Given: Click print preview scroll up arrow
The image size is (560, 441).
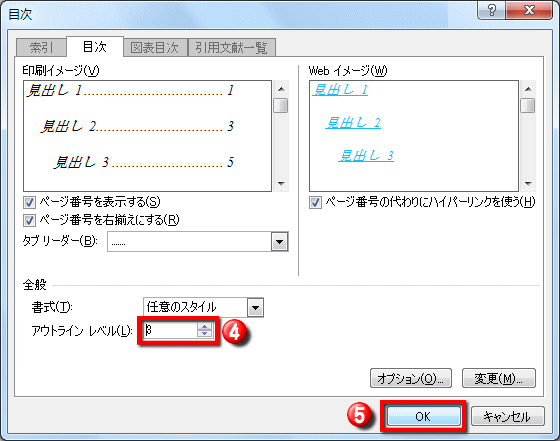Looking at the screenshot, I should click(281, 89).
